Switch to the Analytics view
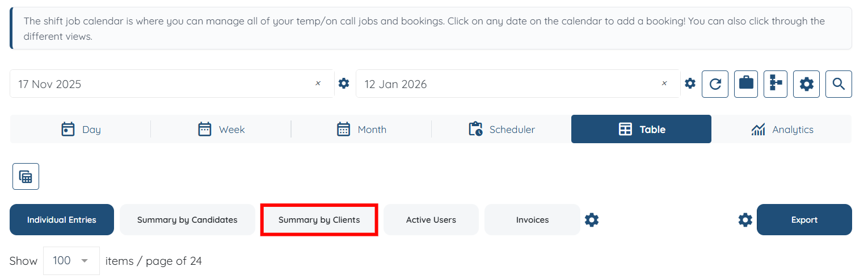Image resolution: width=868 pixels, height=279 pixels. click(782, 130)
